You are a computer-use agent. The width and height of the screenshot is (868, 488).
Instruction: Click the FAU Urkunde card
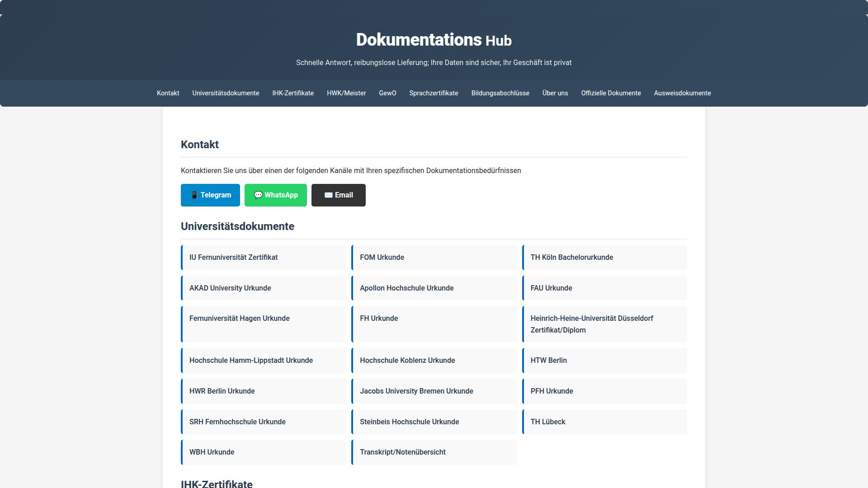[604, 288]
